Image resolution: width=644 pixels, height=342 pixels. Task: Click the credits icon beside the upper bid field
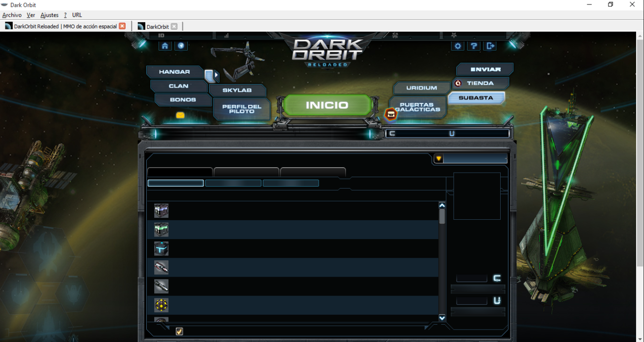tap(497, 278)
